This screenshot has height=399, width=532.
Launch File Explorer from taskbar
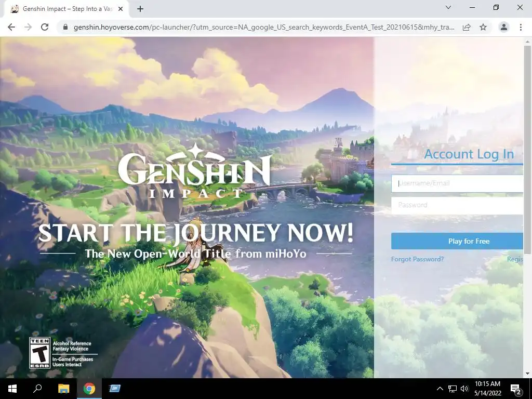point(63,389)
